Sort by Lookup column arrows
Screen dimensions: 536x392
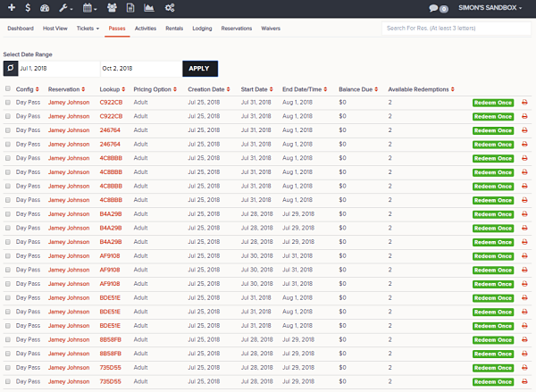(x=123, y=89)
